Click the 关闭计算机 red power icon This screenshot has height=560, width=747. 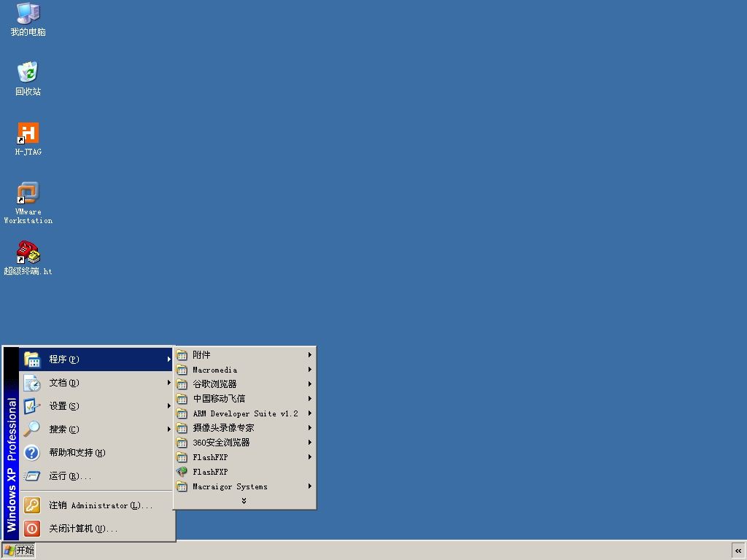(32, 529)
